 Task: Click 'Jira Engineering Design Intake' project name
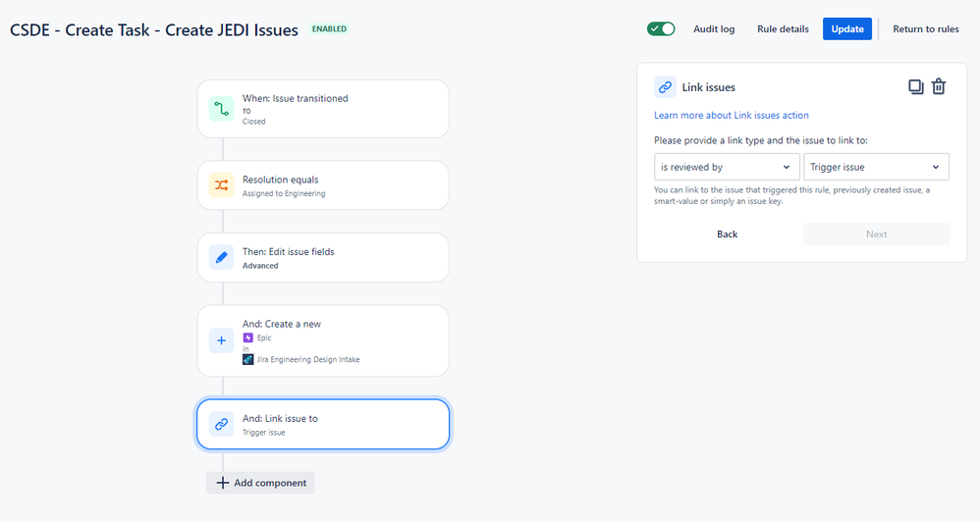(x=308, y=360)
